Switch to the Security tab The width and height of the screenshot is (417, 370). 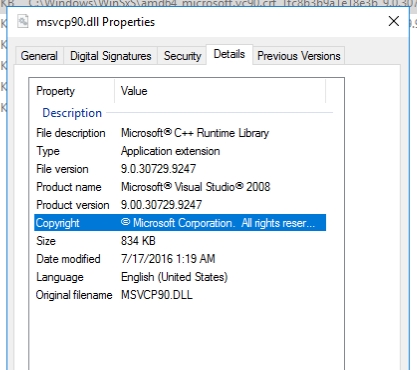(182, 56)
